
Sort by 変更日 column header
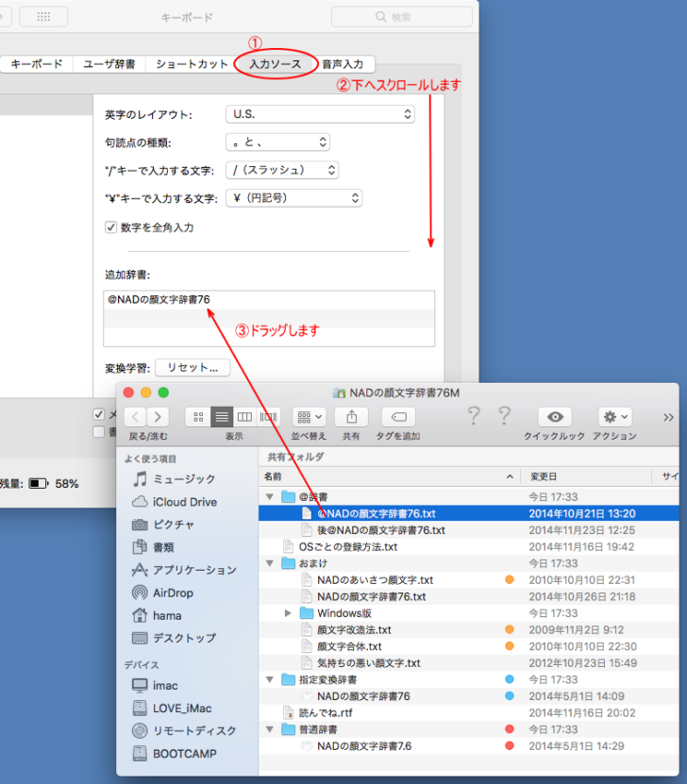pyautogui.click(x=586, y=476)
